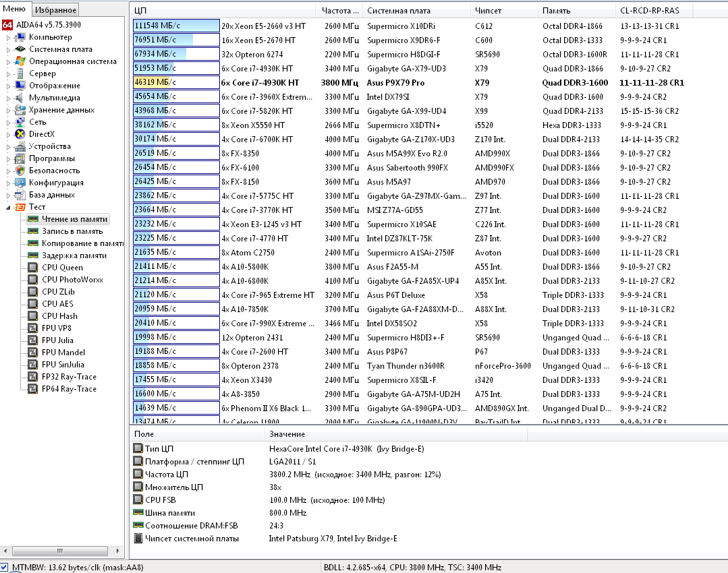Click the Запись в память memory icon
728x573 pixels.
[33, 231]
